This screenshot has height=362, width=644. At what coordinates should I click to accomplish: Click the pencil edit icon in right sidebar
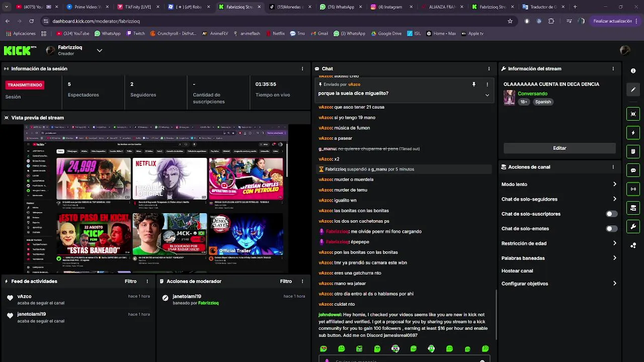(x=633, y=89)
